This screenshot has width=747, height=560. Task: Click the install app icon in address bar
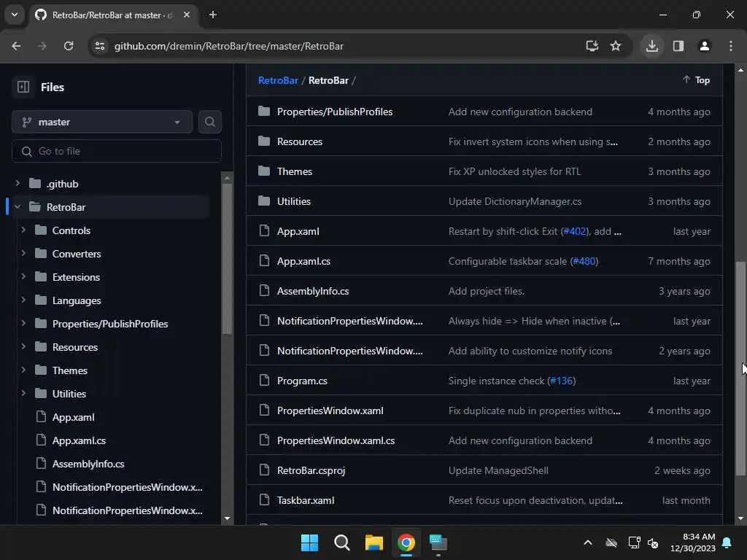pos(592,46)
